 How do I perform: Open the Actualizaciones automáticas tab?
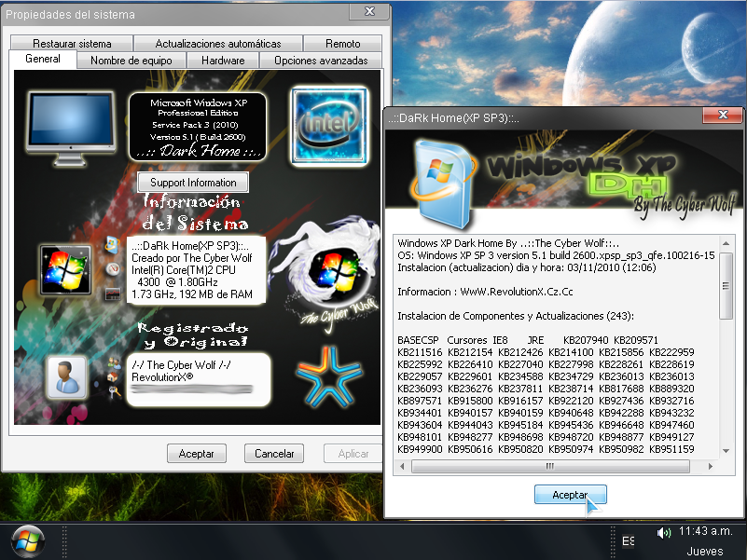[x=218, y=44]
